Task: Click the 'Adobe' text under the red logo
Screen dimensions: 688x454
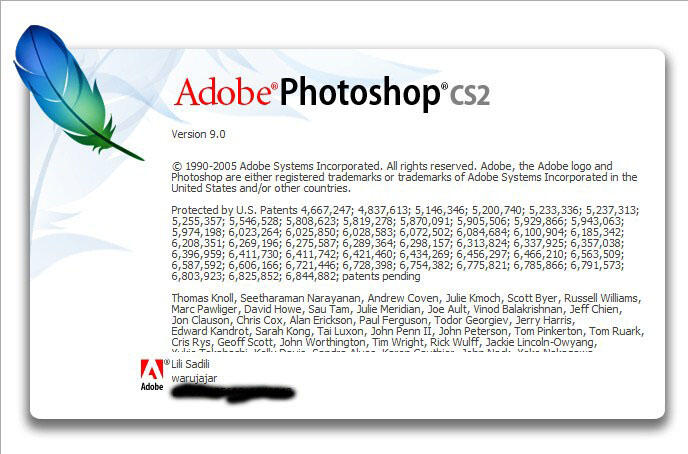Action: (x=152, y=386)
